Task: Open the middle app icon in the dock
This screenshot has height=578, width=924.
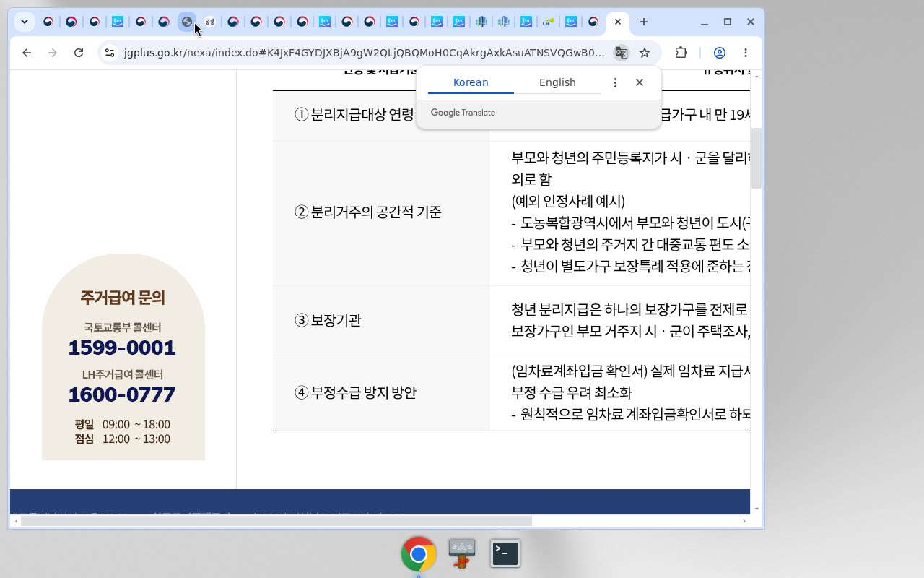Action: pyautogui.click(x=462, y=554)
